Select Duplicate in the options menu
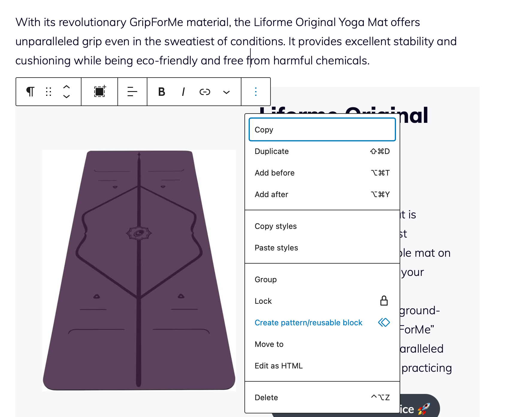The height and width of the screenshot is (417, 532). [322, 151]
